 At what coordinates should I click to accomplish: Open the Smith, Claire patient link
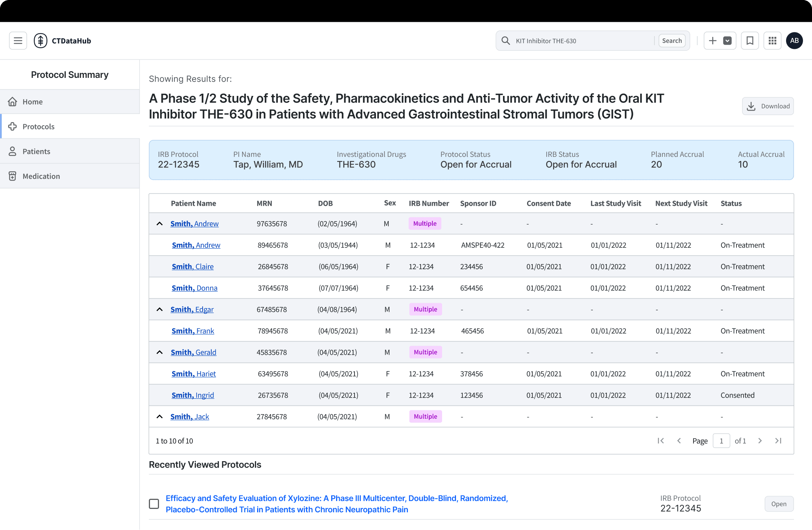click(192, 267)
